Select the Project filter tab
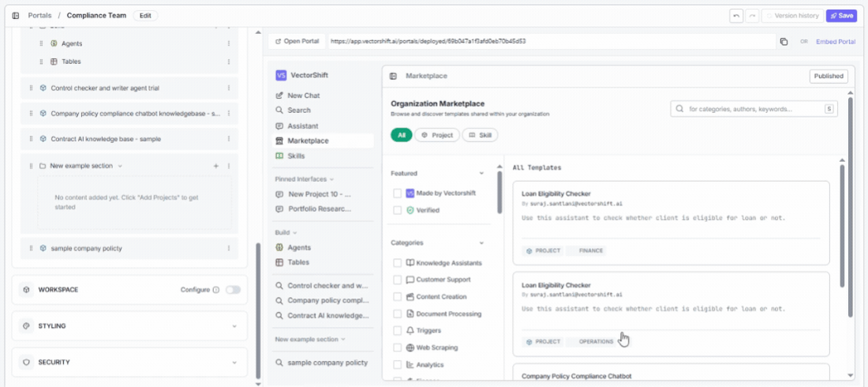The height and width of the screenshot is (387, 868). (437, 135)
